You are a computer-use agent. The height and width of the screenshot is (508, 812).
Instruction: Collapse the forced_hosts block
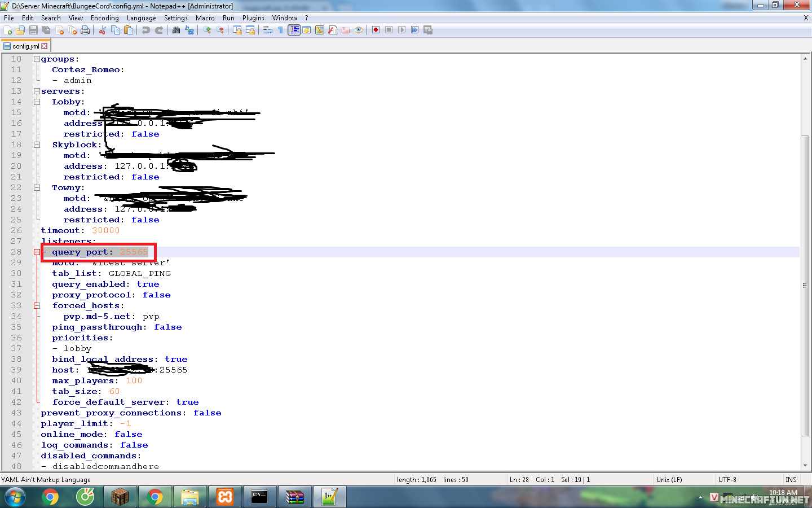(37, 306)
